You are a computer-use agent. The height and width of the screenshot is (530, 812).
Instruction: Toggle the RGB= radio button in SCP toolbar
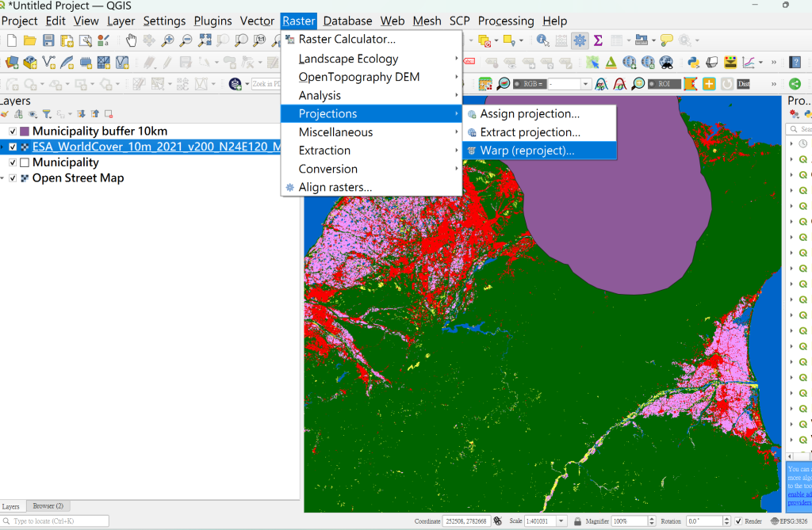coord(517,84)
